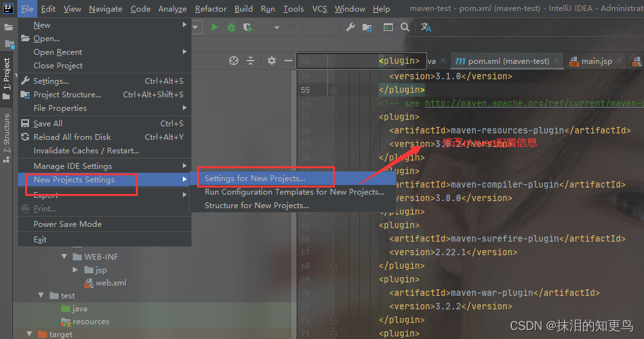The height and width of the screenshot is (339, 644).
Task: Open the wrench settings icon in toolbar
Action: pyautogui.click(x=350, y=27)
